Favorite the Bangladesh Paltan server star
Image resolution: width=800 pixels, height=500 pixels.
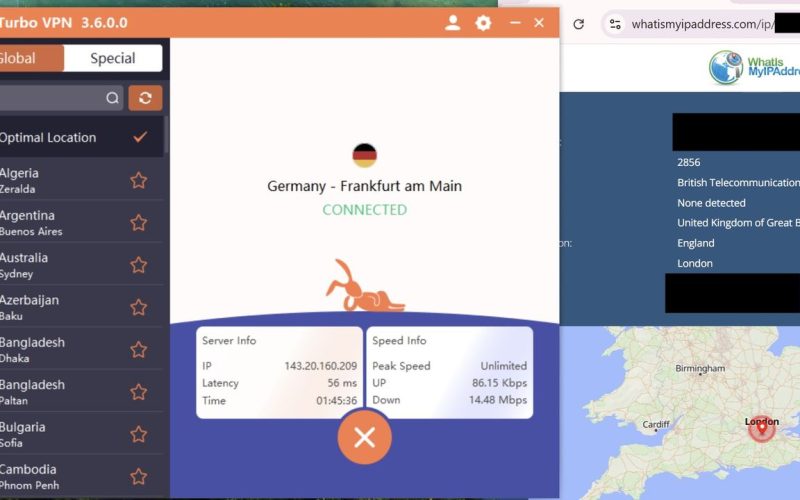139,392
